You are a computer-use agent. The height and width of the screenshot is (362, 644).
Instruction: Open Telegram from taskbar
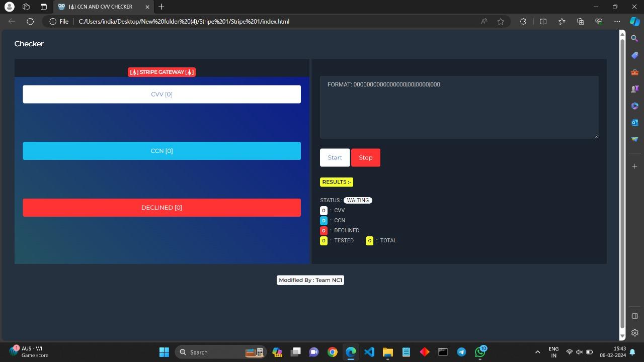coord(461,352)
